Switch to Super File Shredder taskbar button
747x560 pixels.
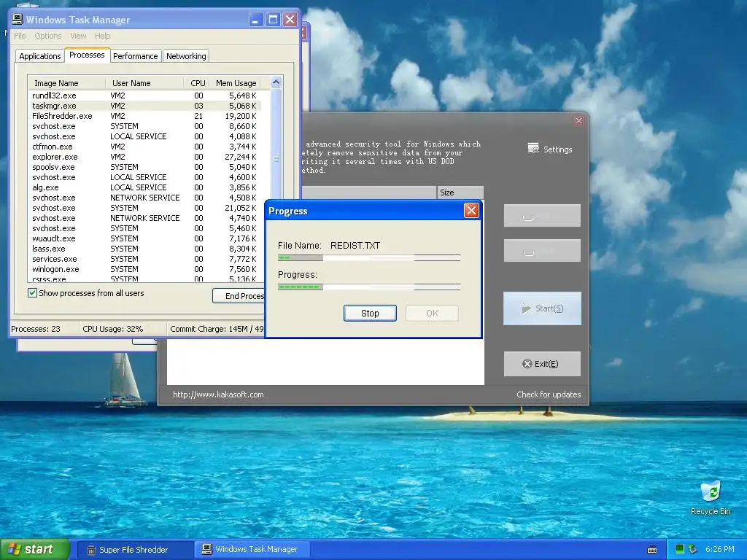135,550
